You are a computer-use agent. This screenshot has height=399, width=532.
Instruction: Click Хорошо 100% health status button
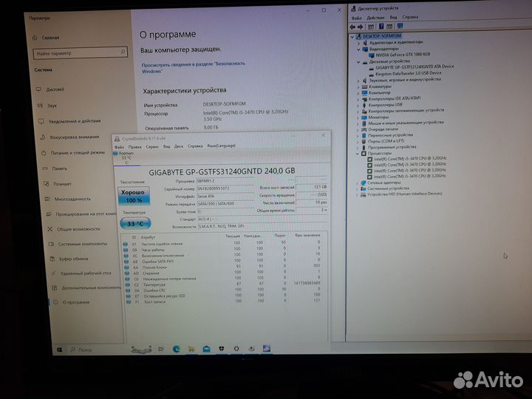134,196
